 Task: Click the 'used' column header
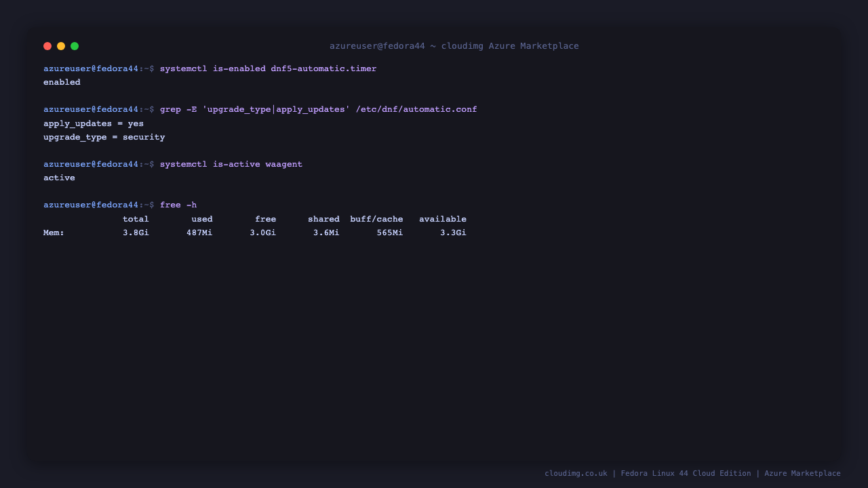tap(202, 219)
